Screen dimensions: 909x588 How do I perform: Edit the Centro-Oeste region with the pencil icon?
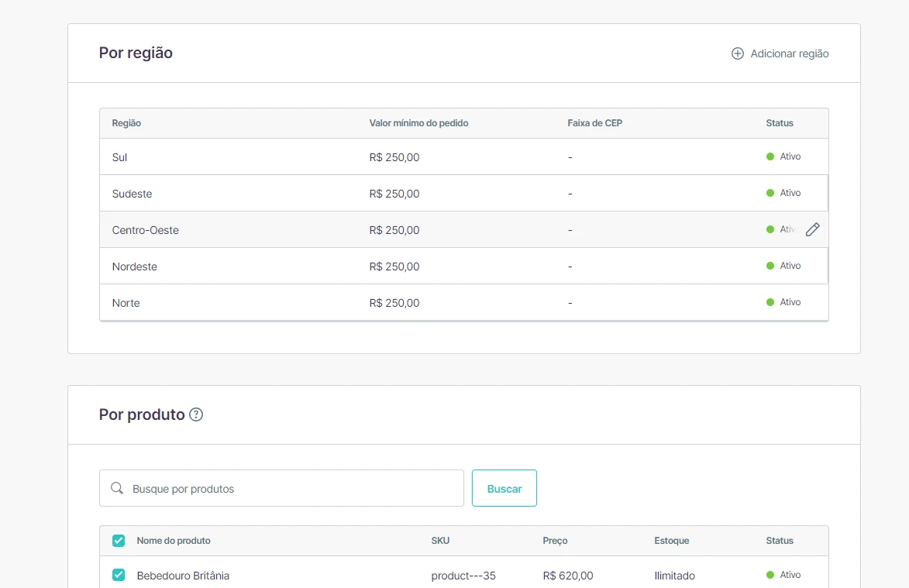(813, 229)
